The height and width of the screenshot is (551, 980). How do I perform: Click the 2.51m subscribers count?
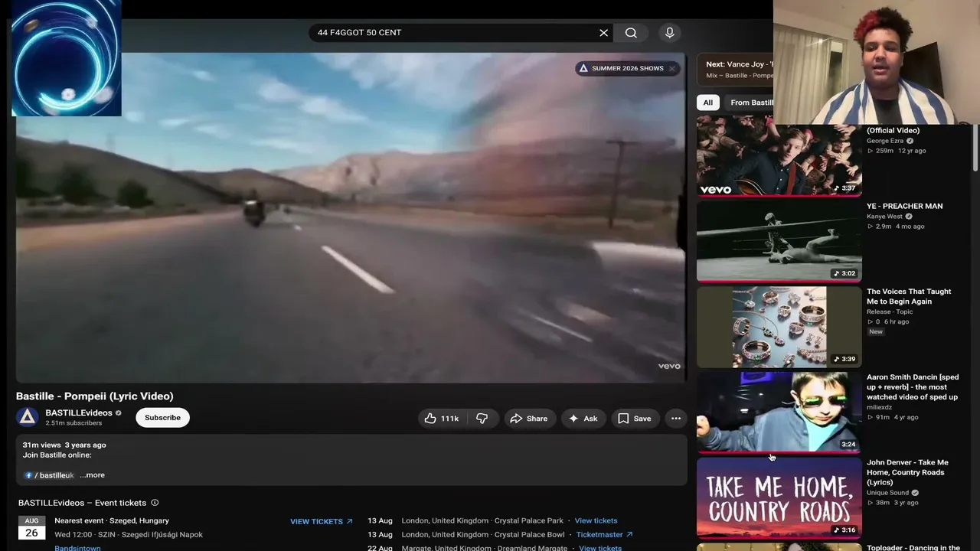coord(73,423)
